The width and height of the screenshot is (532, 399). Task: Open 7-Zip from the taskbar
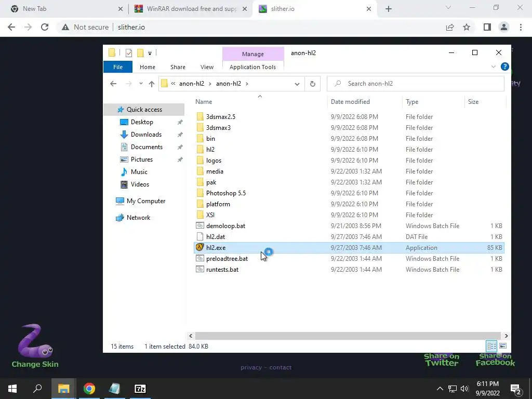point(140,389)
